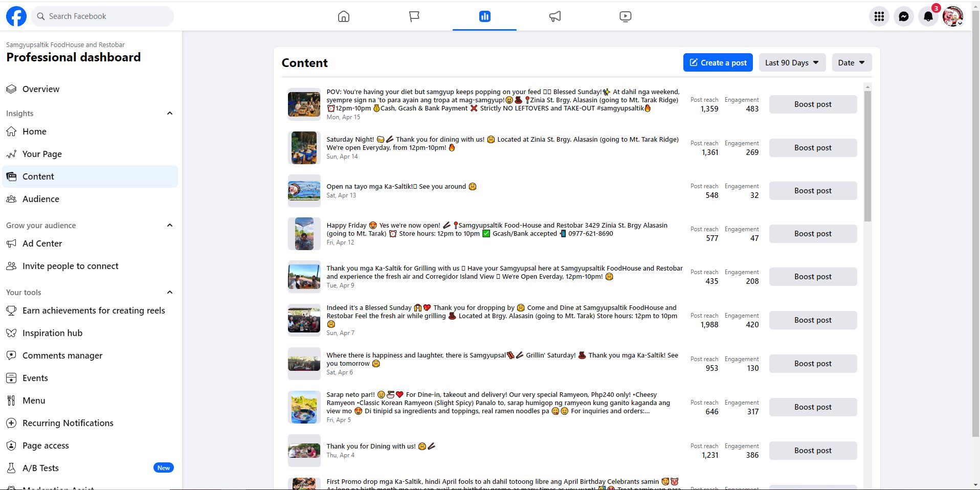
Task: Click the Your Page graph icon
Action: click(x=11, y=154)
